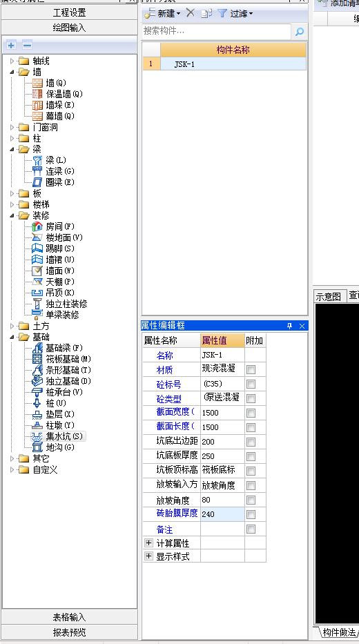Select the 天棚(P) ceiling icon

pyautogui.click(x=37, y=282)
